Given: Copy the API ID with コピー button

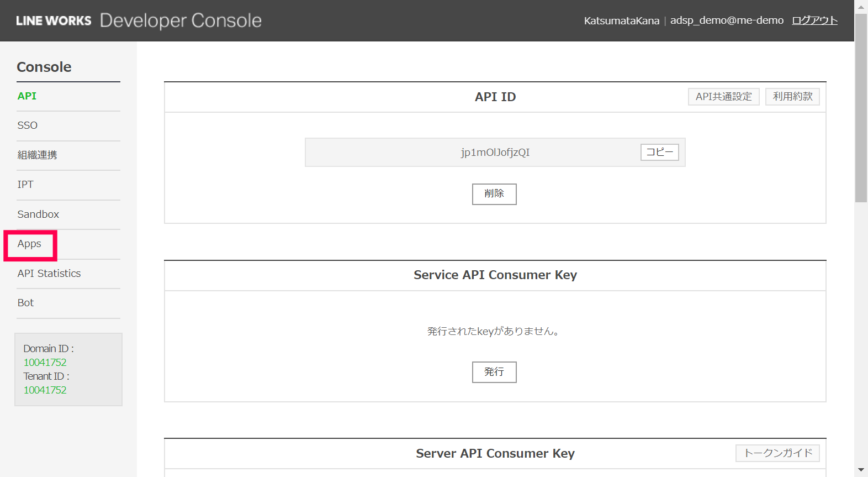Looking at the screenshot, I should pyautogui.click(x=659, y=152).
